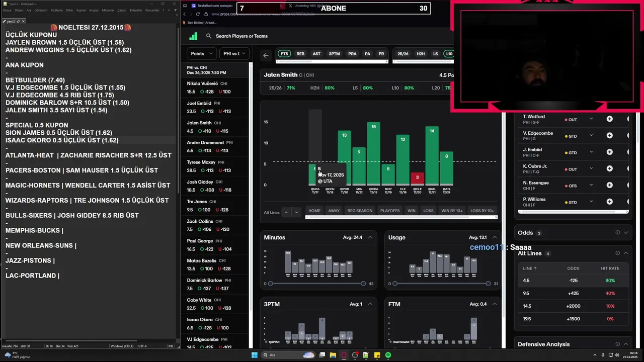
Task: Open the info icon on the Odds panel
Action: click(x=617, y=233)
